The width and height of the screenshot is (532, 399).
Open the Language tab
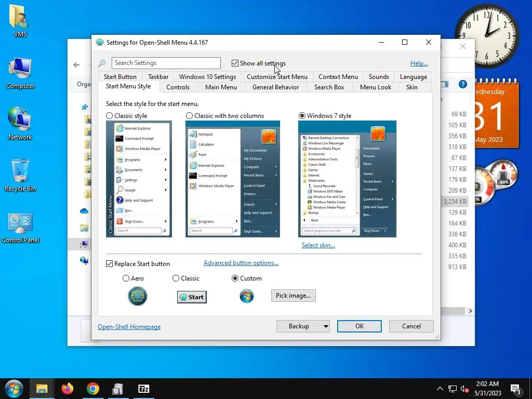coord(413,77)
